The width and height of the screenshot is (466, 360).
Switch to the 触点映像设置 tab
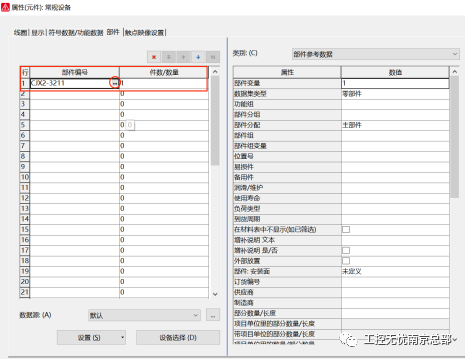(145, 33)
